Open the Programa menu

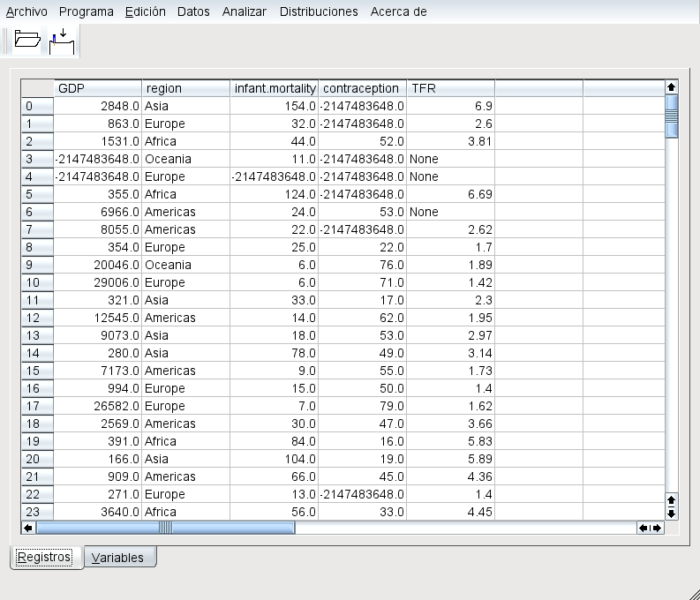pyautogui.click(x=87, y=11)
